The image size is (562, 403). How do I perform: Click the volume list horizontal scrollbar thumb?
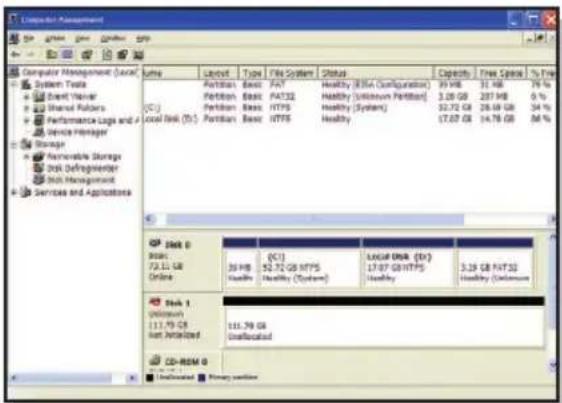click(x=315, y=219)
